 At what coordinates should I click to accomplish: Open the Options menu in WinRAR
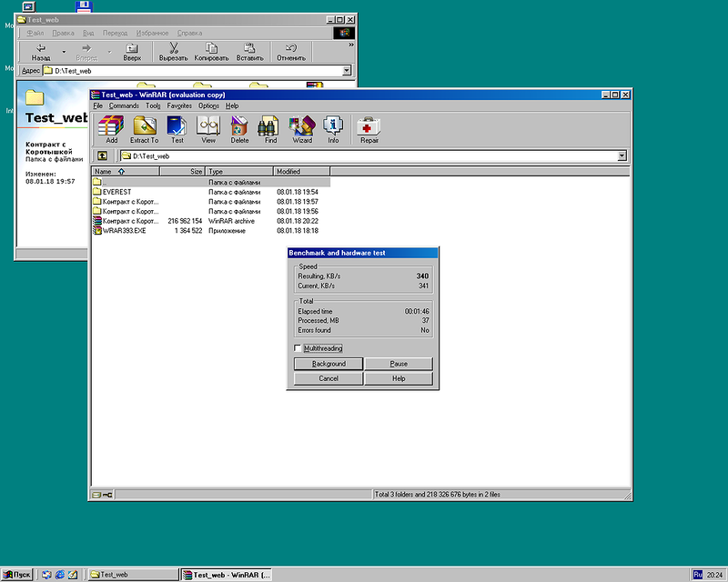click(x=208, y=105)
